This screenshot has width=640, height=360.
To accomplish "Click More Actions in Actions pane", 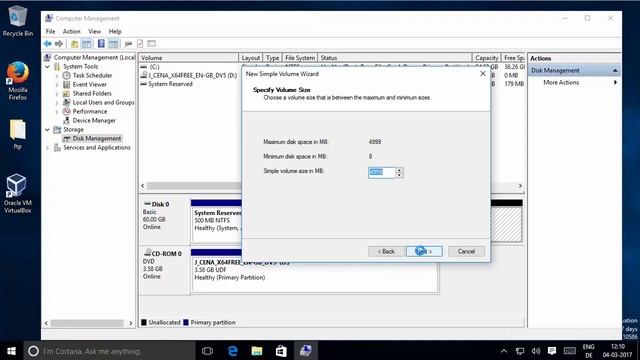I will coord(561,82).
